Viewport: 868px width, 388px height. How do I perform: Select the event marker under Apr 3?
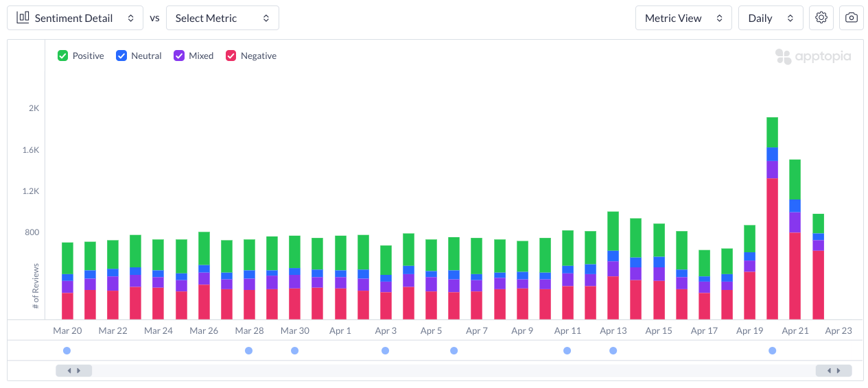385,350
